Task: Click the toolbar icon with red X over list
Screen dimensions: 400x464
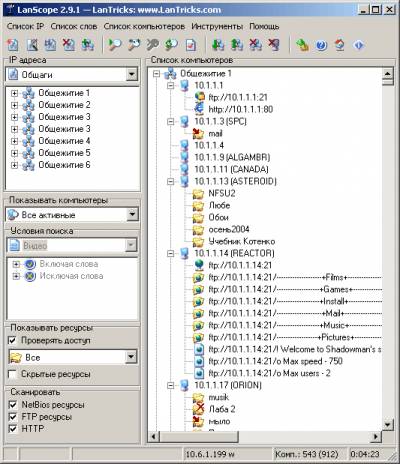Action: pos(69,45)
